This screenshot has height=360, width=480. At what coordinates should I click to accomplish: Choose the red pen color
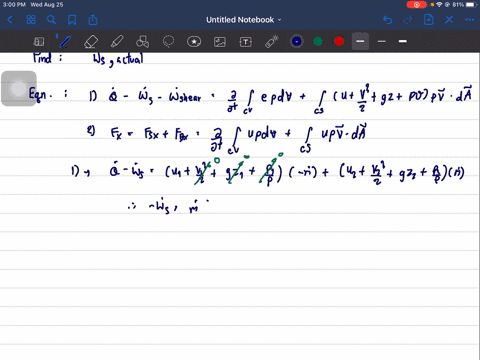coord(339,41)
